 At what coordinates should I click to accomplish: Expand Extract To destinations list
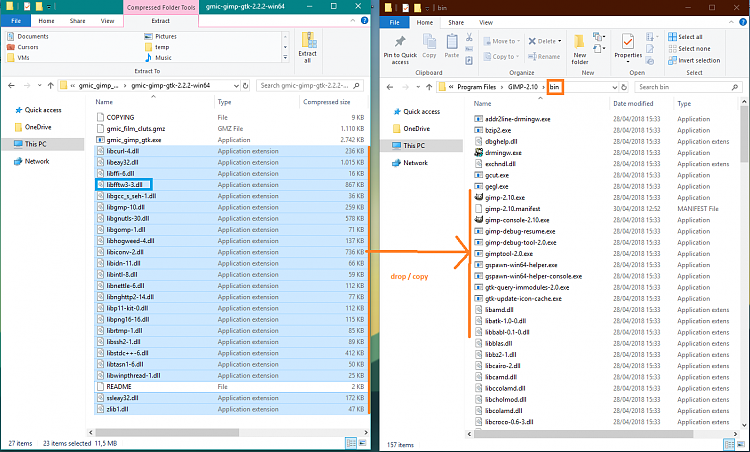(x=285, y=57)
